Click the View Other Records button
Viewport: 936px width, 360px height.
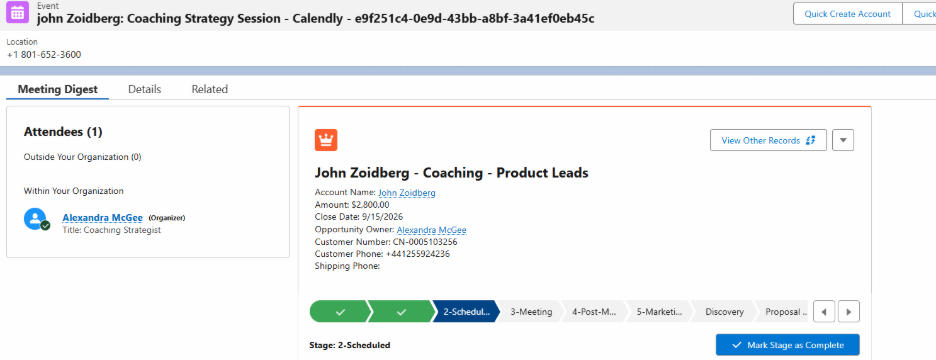(x=768, y=140)
